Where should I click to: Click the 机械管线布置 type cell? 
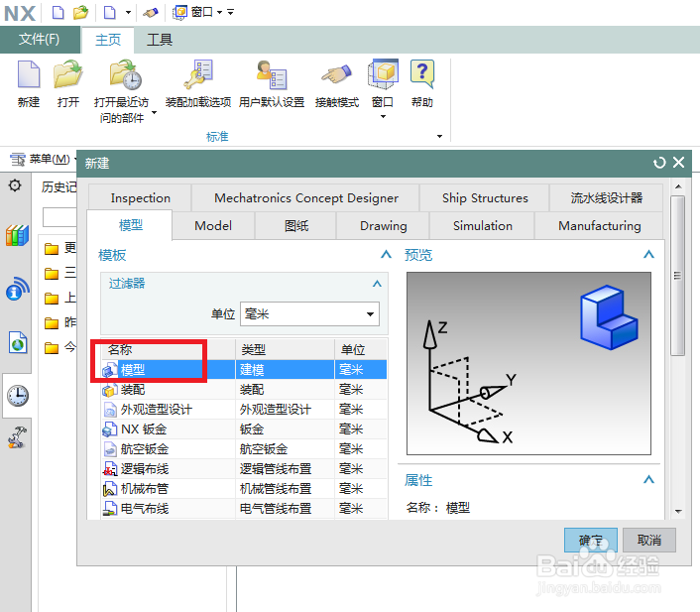point(285,489)
